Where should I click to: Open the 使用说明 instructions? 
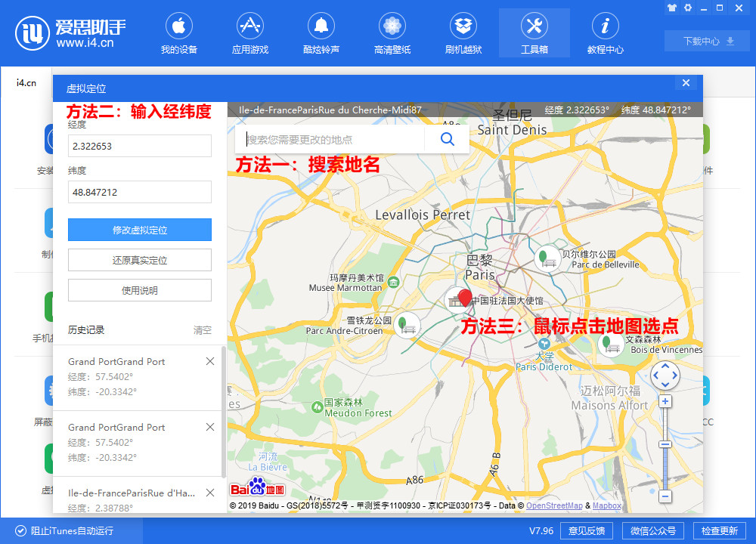(139, 290)
